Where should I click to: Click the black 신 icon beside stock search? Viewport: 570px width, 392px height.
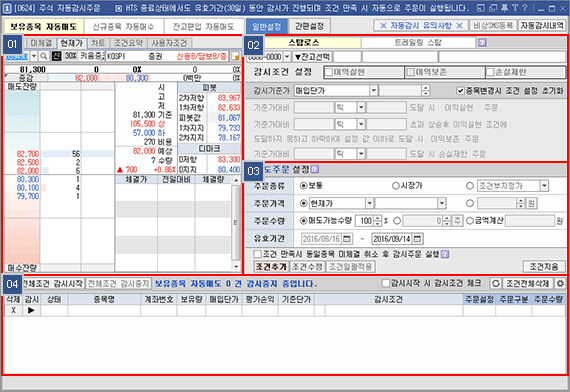coord(56,56)
